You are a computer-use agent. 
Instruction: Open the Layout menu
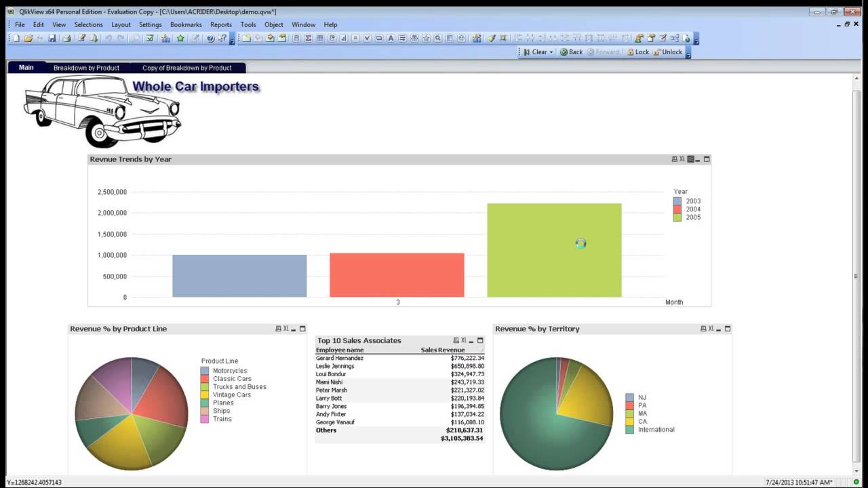click(121, 24)
